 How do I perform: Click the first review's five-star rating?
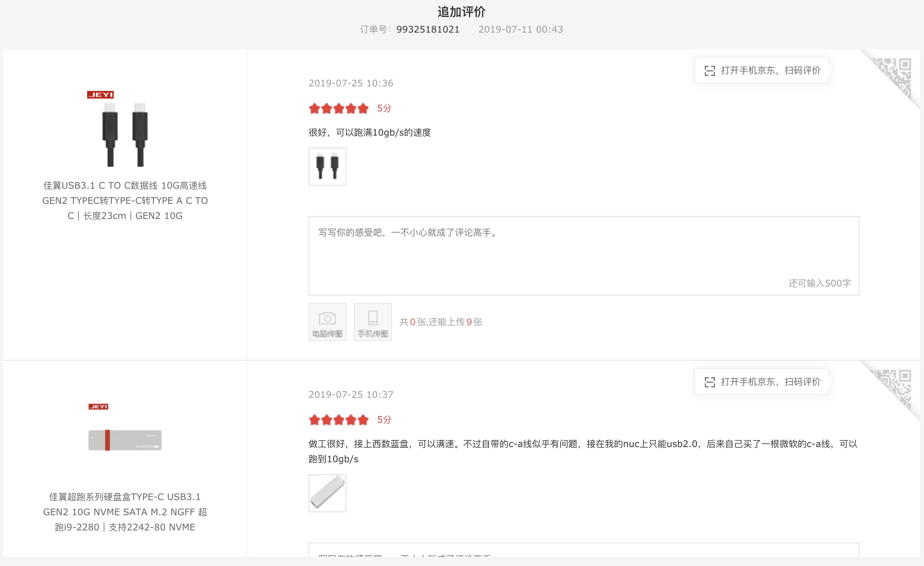pyautogui.click(x=338, y=108)
